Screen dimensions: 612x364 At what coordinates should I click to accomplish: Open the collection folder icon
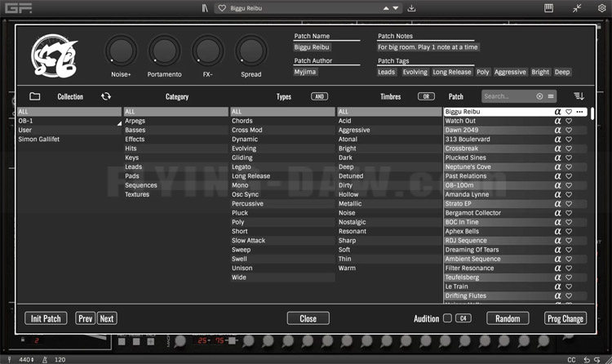[x=35, y=96]
